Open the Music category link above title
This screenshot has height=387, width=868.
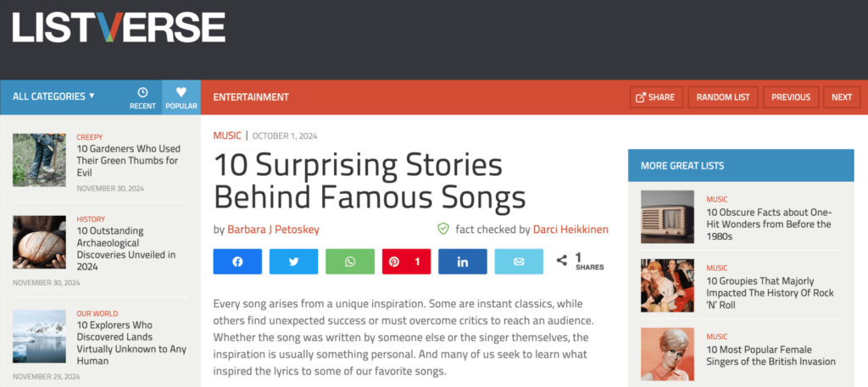click(x=227, y=135)
